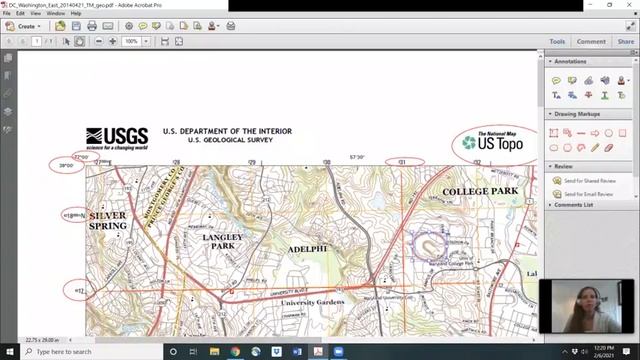The height and width of the screenshot is (360, 640).
Task: Click the Select tool arrow cursor icon
Action: point(66,41)
